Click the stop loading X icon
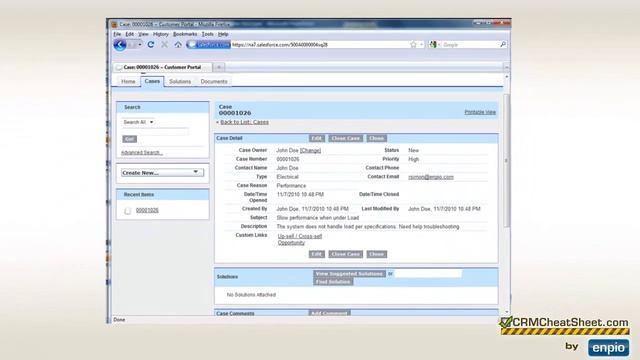 164,44
